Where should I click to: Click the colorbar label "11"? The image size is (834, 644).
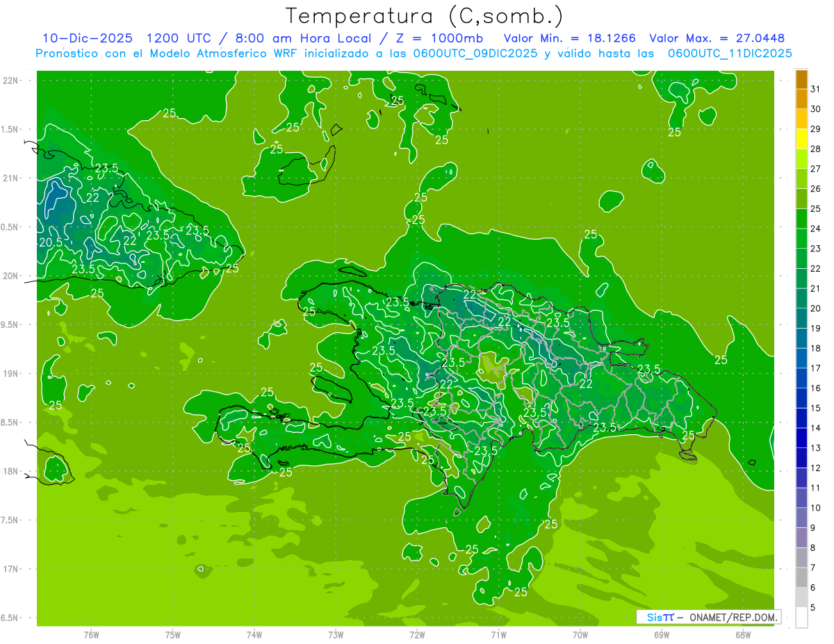pyautogui.click(x=816, y=488)
